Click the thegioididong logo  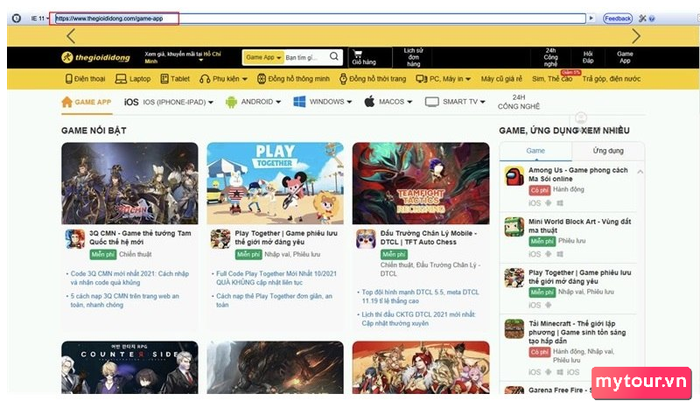coord(96,57)
